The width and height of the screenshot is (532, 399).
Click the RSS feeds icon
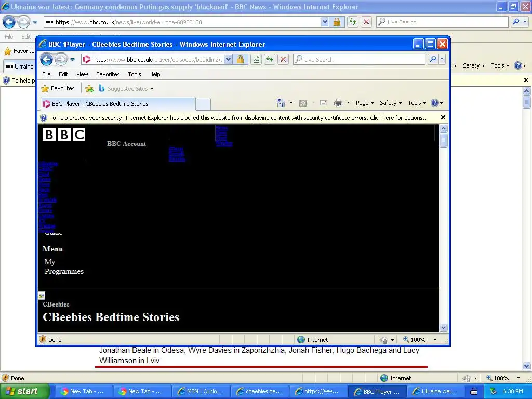tap(303, 103)
